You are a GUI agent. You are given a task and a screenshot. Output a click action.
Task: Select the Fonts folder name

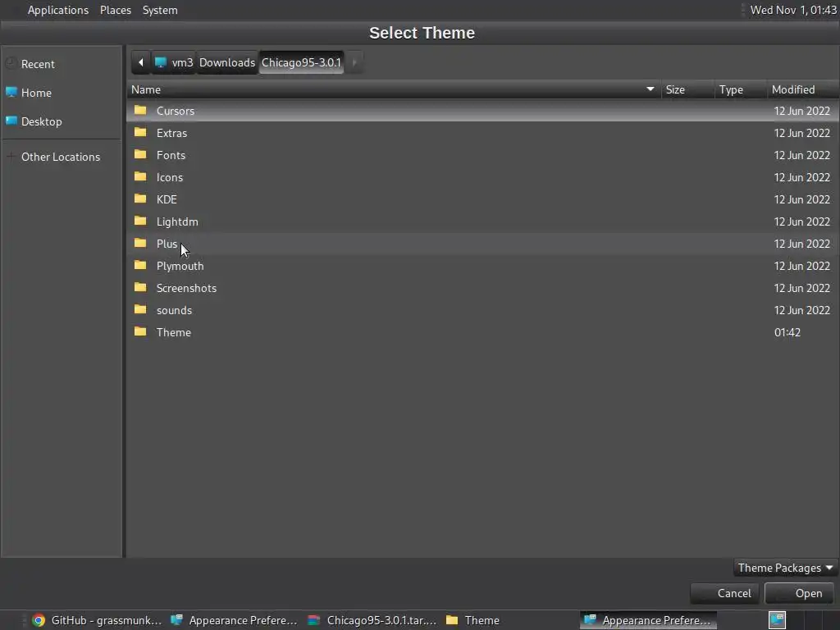click(x=171, y=155)
